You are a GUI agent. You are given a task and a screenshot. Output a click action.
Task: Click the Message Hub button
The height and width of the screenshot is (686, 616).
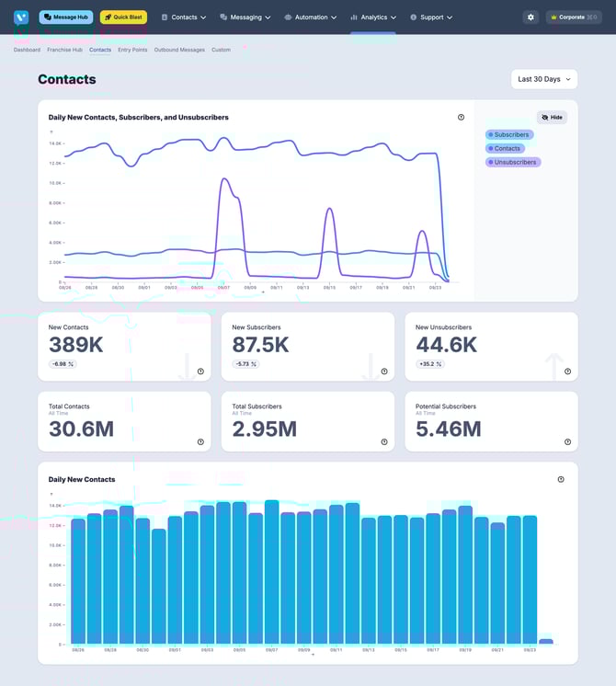pyautogui.click(x=66, y=17)
